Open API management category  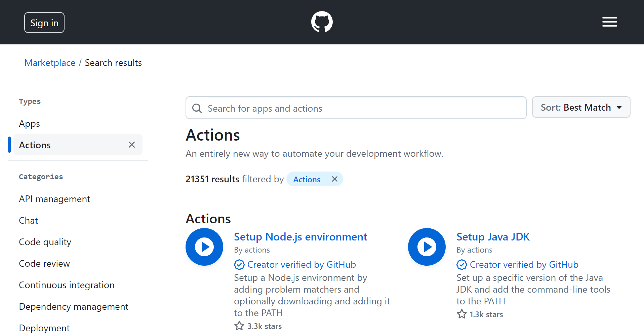[x=54, y=199]
